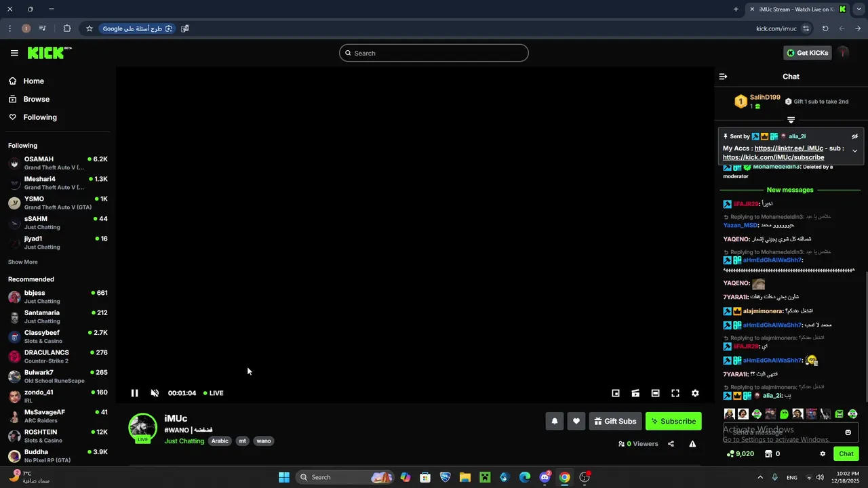Open the KICKs balance 9,020
Screen dimensions: 868x488
click(740, 453)
